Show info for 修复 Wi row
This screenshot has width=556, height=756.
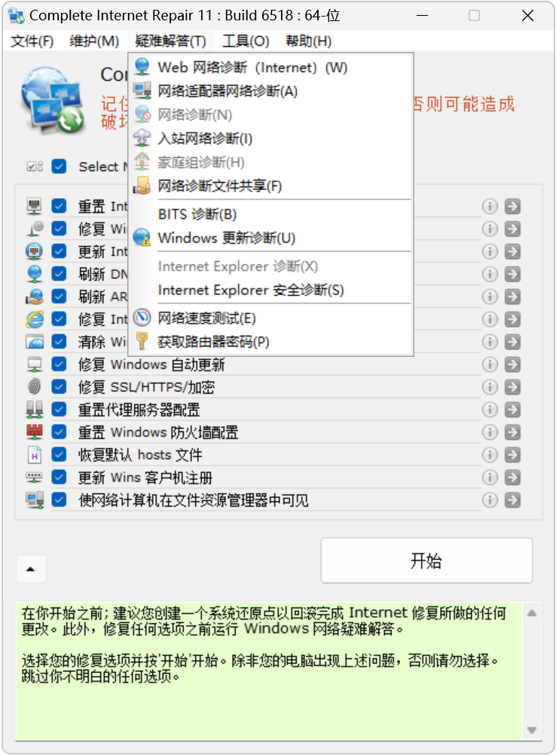click(490, 229)
